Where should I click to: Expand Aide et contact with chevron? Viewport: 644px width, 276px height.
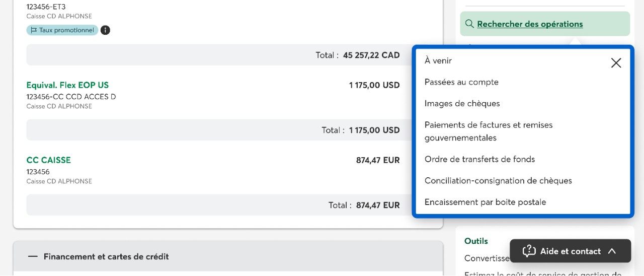(612, 251)
